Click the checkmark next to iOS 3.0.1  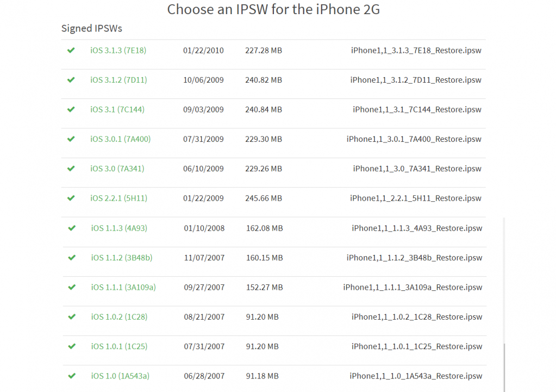71,139
